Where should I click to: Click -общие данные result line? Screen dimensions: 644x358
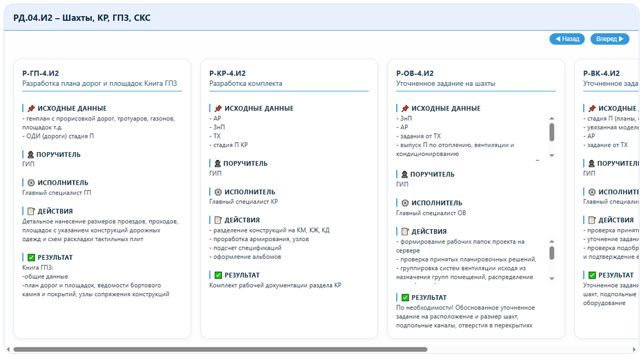46,276
